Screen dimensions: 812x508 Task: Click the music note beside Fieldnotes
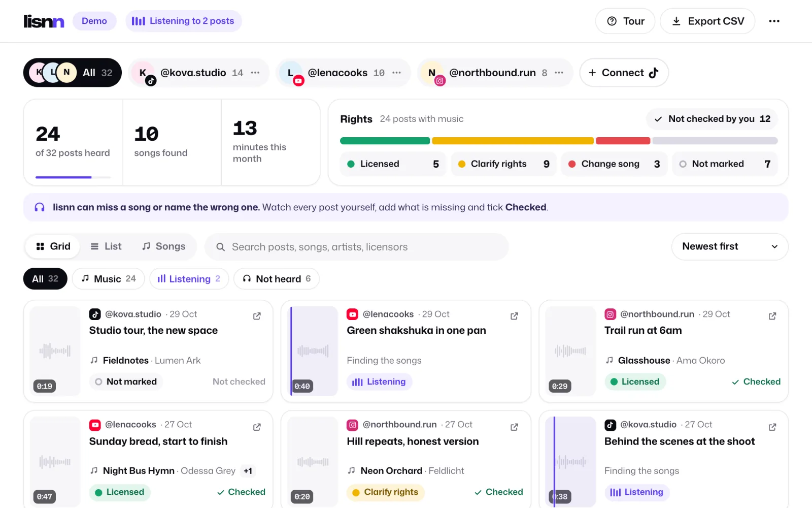pos(94,360)
